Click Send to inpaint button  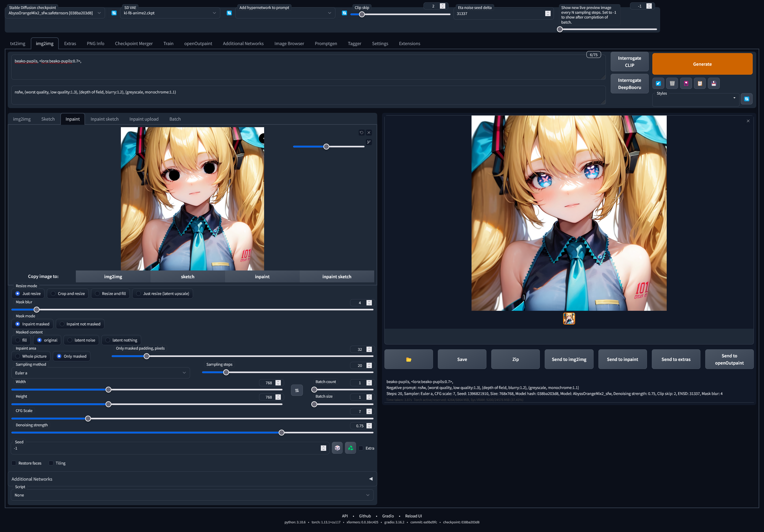click(x=622, y=359)
